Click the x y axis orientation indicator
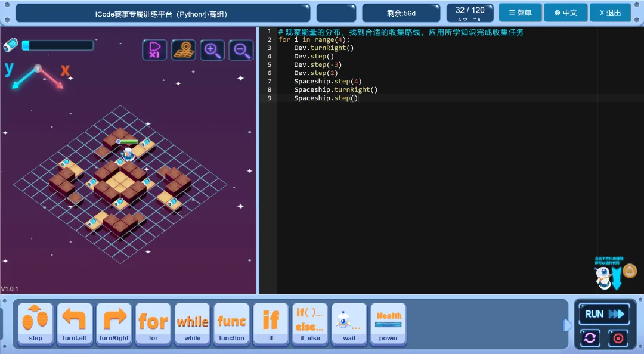The width and height of the screenshot is (644, 354). [38, 75]
